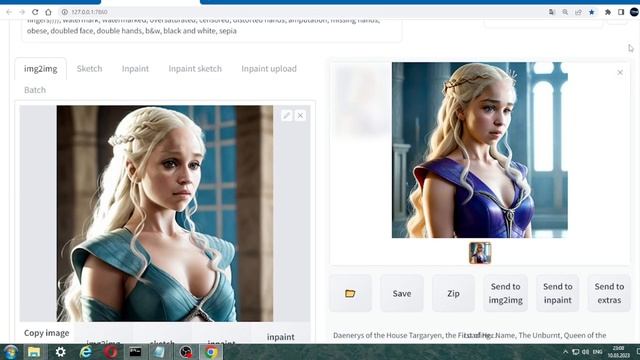Send output to inpaint
The image size is (640, 360).
click(x=558, y=293)
